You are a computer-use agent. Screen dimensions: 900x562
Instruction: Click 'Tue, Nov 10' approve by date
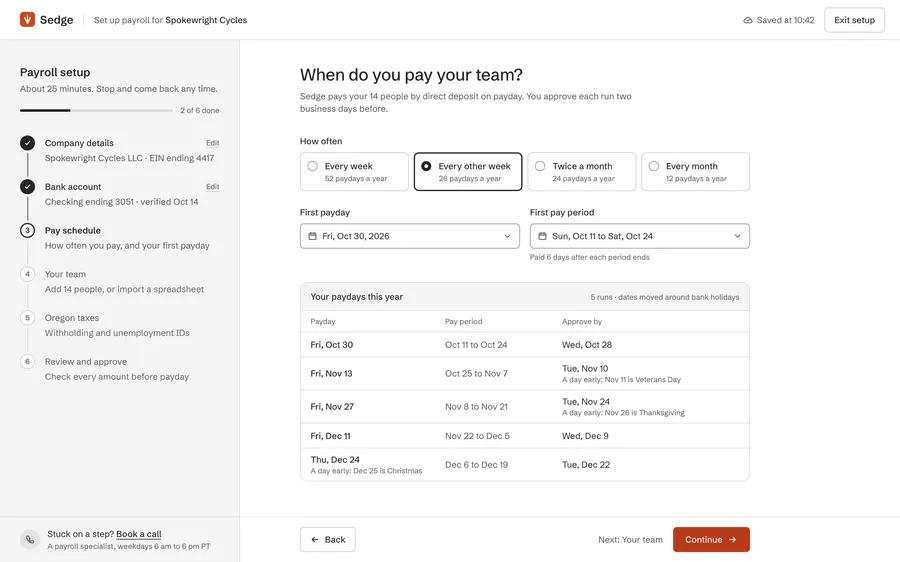coord(585,369)
